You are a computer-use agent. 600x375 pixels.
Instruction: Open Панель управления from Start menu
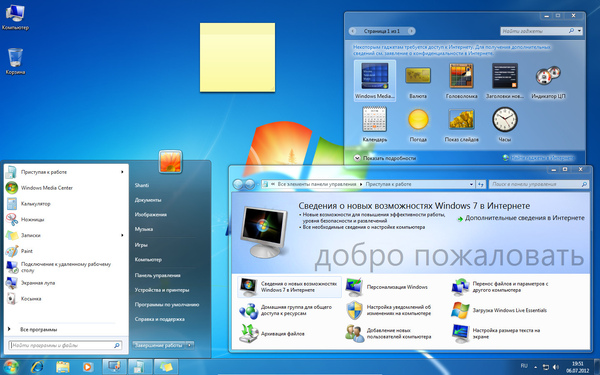click(157, 275)
